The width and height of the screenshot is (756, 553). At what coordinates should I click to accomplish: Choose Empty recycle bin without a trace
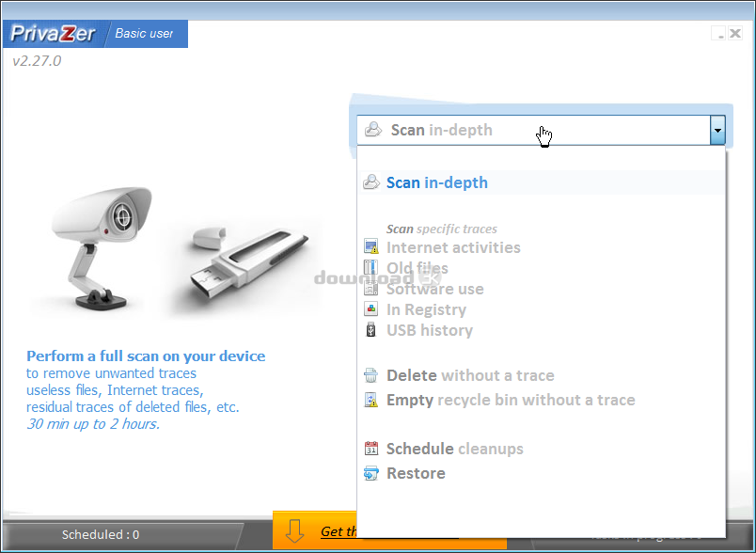point(511,400)
